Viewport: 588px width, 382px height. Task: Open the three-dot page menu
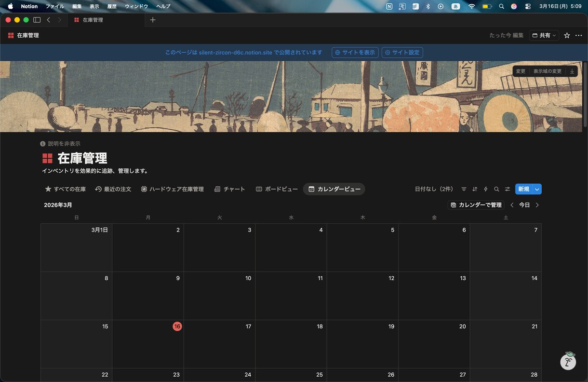(579, 35)
